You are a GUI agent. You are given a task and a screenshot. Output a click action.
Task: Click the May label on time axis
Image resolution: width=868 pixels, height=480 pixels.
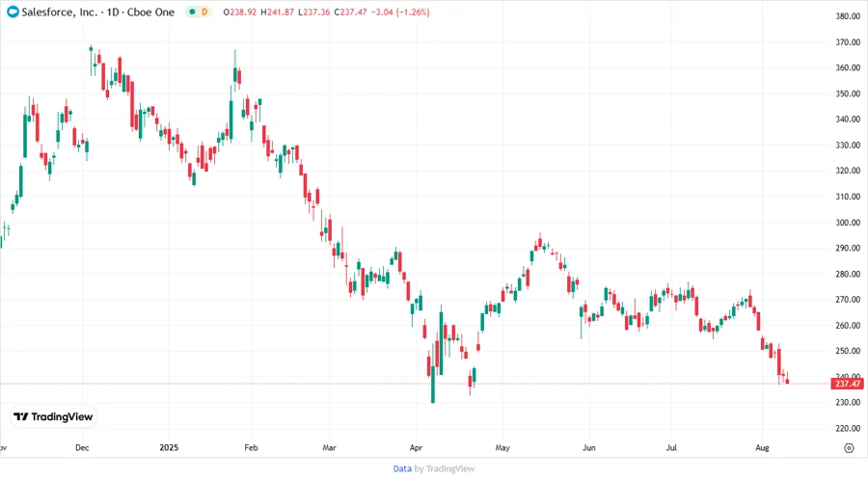pos(502,447)
